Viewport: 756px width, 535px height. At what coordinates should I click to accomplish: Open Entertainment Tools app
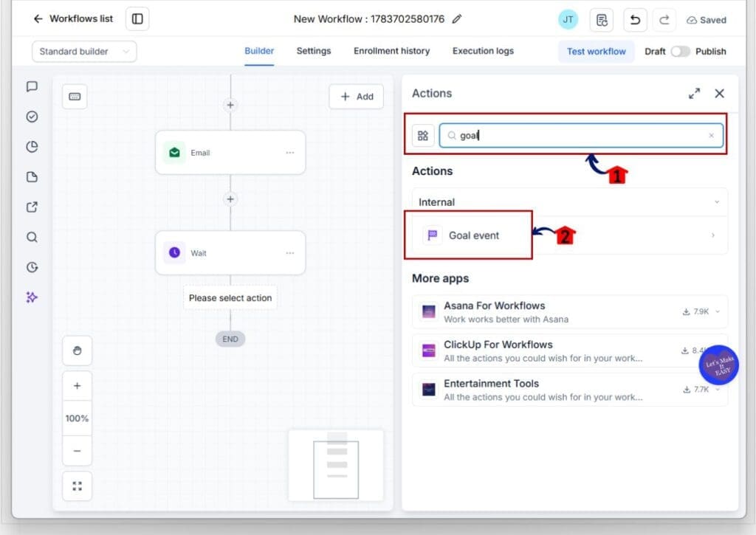569,390
